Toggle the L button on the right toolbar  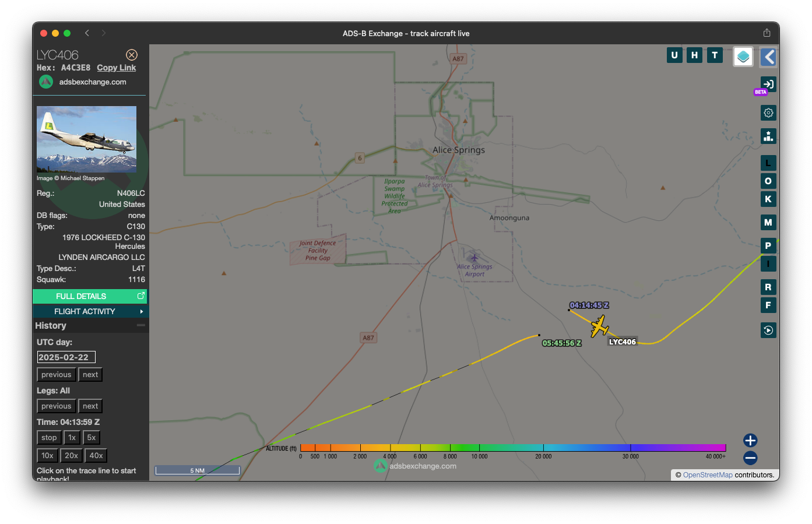pos(768,163)
